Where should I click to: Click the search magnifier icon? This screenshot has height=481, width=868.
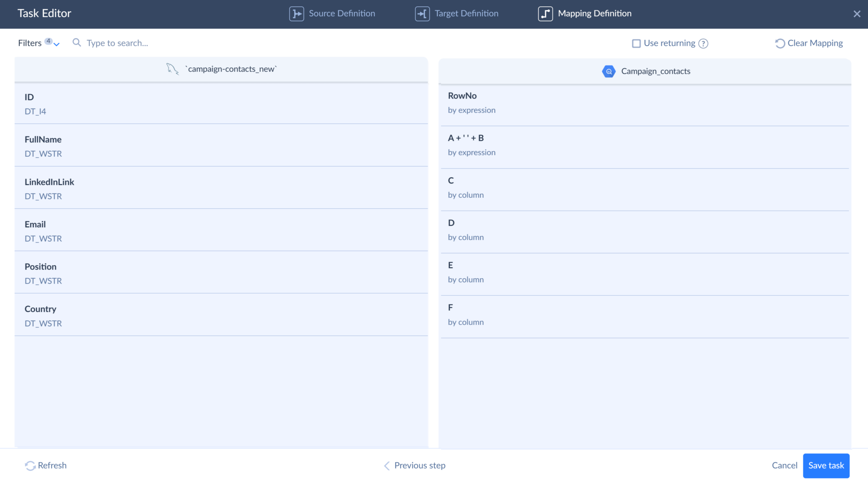(76, 43)
